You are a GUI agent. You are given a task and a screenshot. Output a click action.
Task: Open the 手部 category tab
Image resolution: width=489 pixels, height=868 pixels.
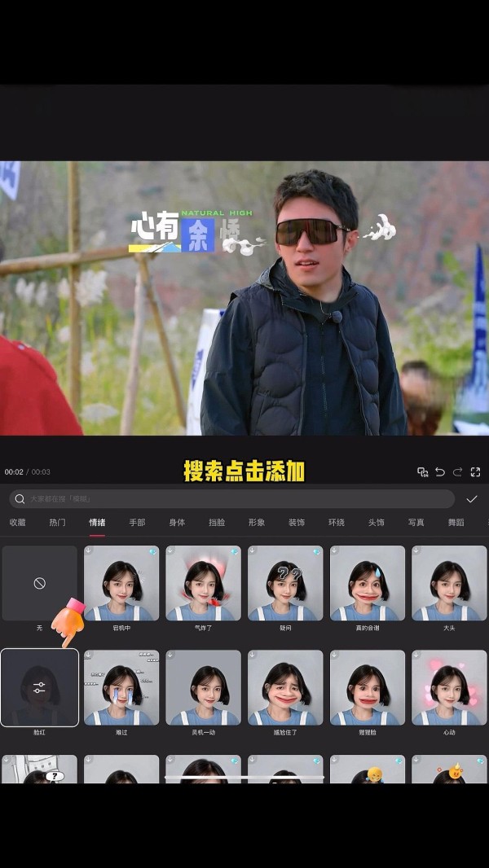coord(137,523)
